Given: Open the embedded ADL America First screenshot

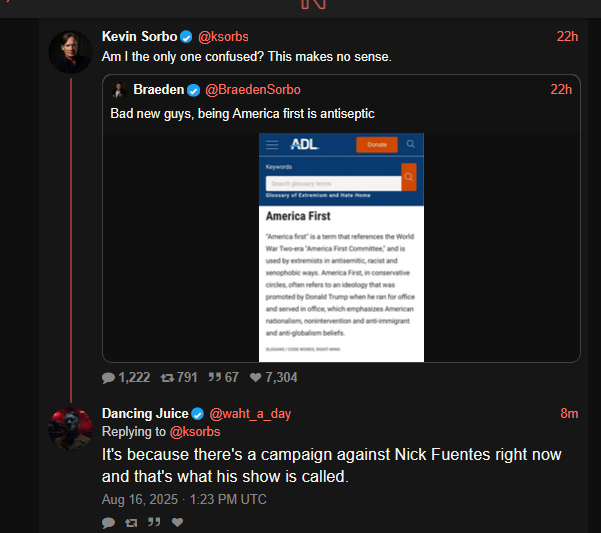Looking at the screenshot, I should (341, 247).
